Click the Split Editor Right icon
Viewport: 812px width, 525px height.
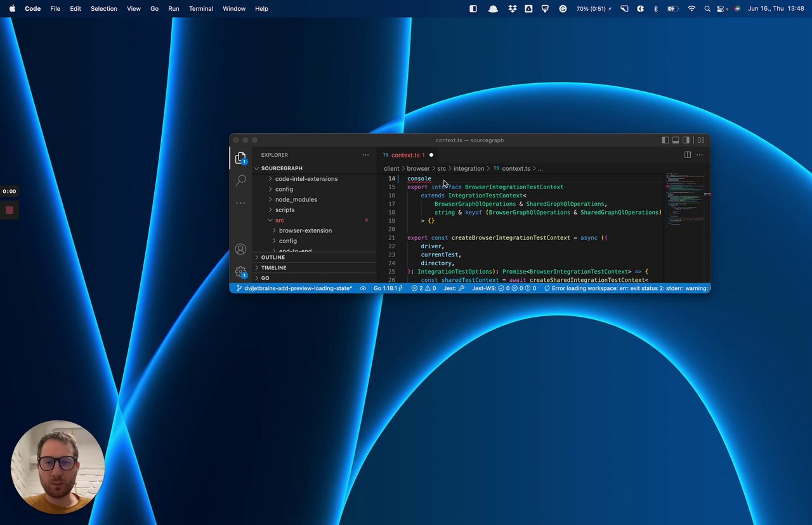point(687,155)
